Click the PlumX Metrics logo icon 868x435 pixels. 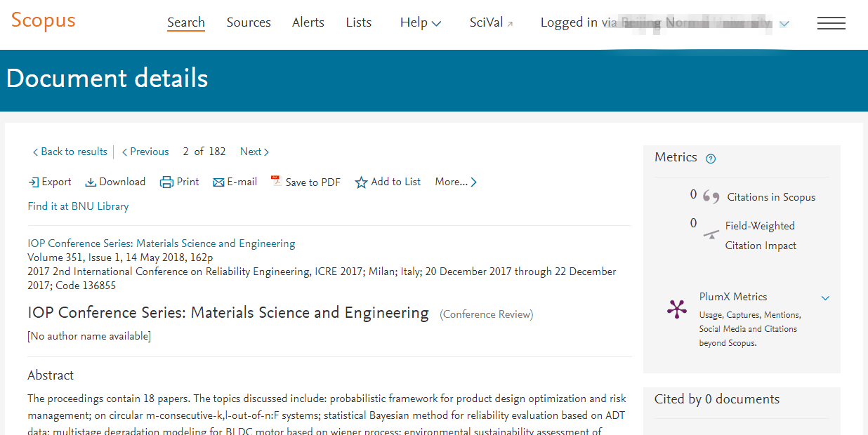click(x=677, y=309)
